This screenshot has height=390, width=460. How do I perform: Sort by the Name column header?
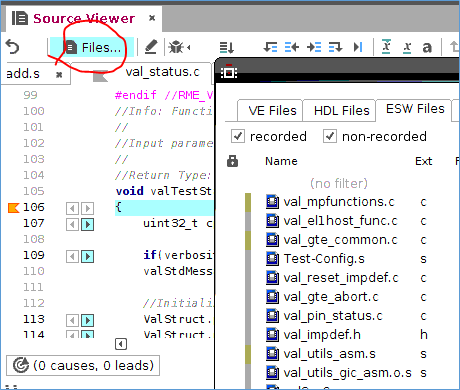[x=281, y=161]
